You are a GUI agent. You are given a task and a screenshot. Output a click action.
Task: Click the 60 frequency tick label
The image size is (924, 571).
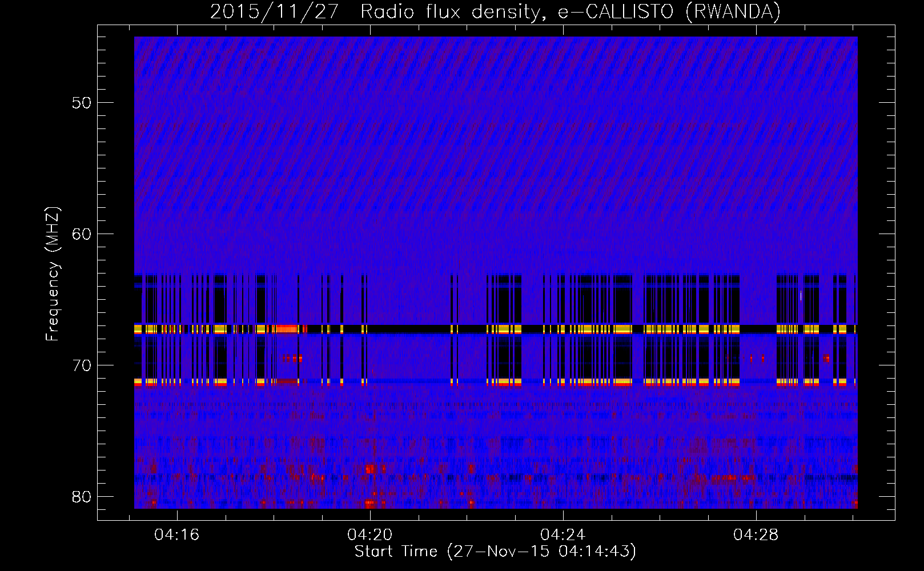(82, 234)
